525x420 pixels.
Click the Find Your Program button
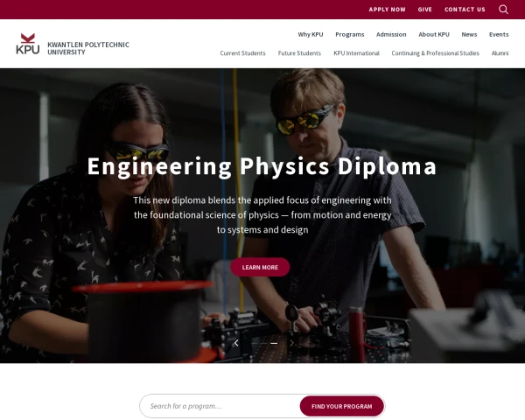[342, 406]
